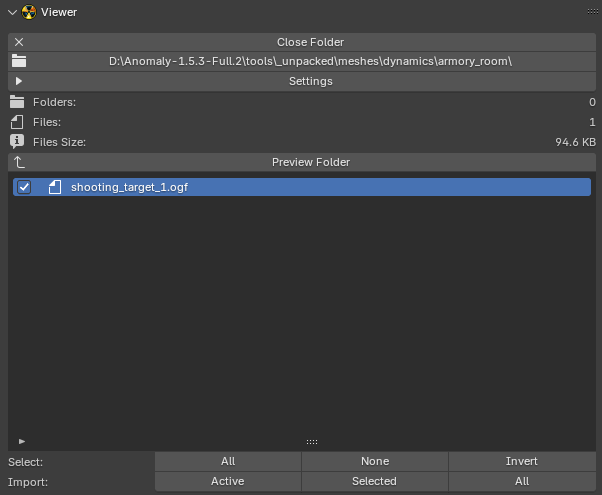This screenshot has height=495, width=602.
Task: Import the Active file
Action: (x=227, y=481)
